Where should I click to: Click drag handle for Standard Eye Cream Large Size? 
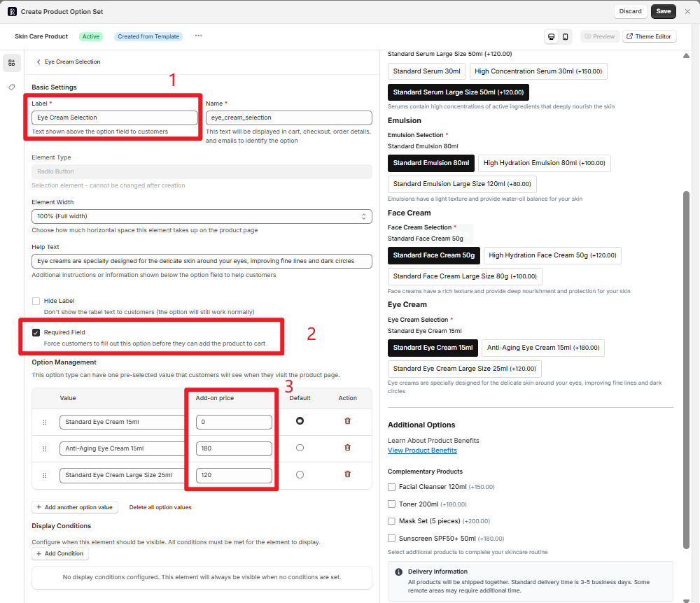tap(45, 475)
